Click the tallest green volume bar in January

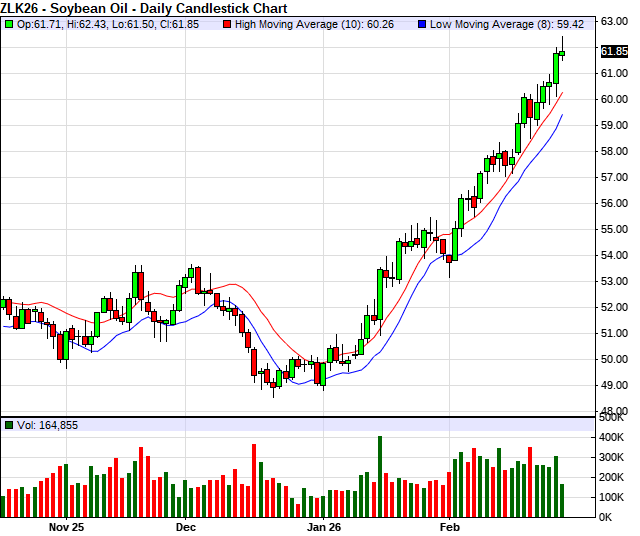tap(380, 476)
